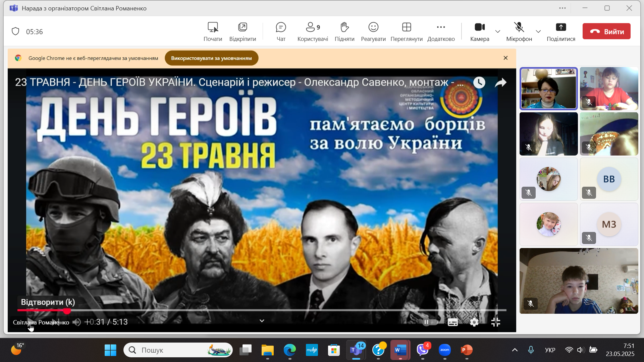Open the Get Help taskbar icon
The height and width of the screenshot is (362, 644).
378,350
